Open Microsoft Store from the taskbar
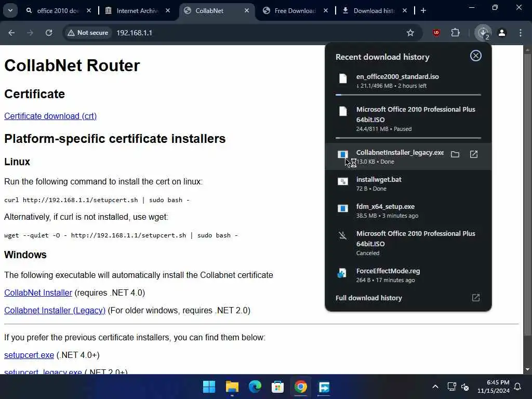532x399 pixels. tap(277, 387)
